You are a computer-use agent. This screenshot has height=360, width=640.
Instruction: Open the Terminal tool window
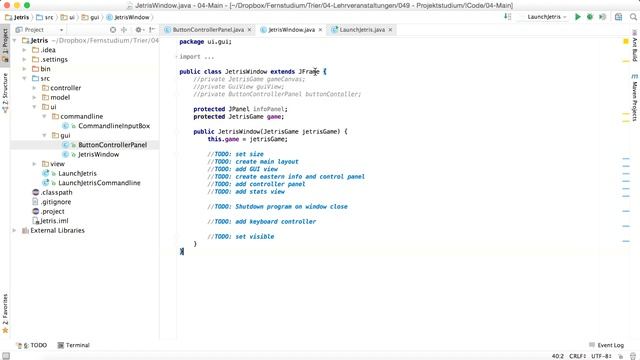coord(73,345)
